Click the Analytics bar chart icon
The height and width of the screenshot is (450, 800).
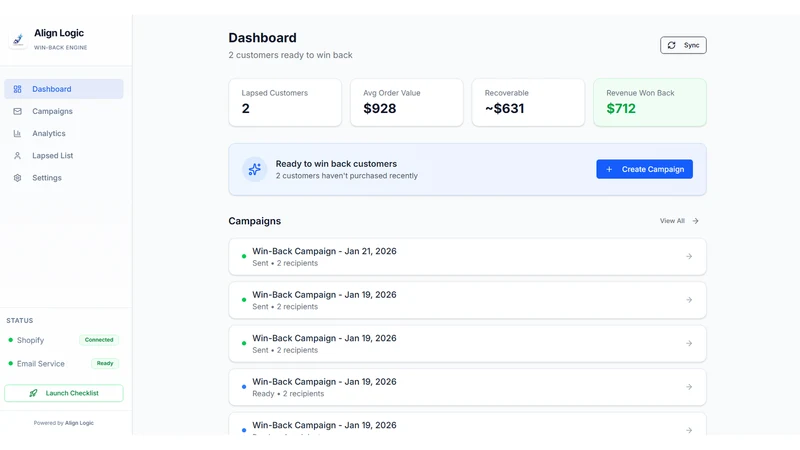click(17, 133)
